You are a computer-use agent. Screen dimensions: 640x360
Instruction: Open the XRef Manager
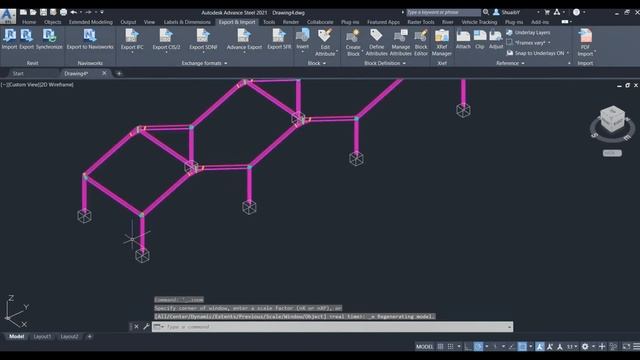click(x=442, y=42)
